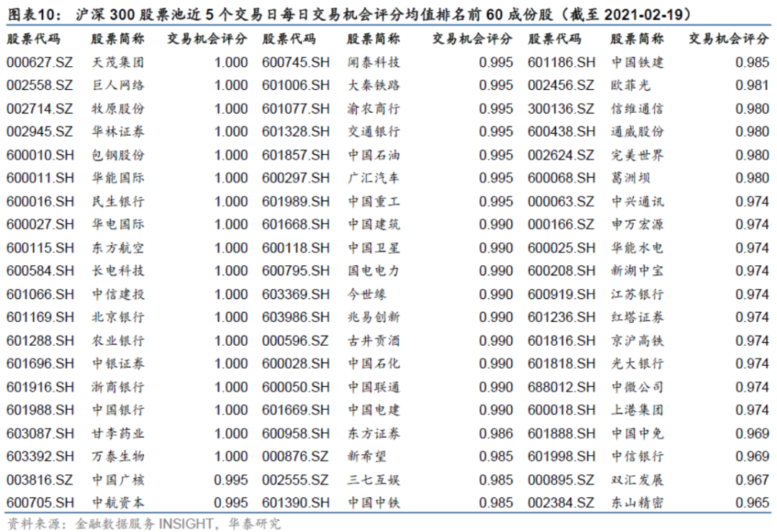Click stock code 601066.SH
Image resolution: width=777 pixels, height=532 pixels.
pyautogui.click(x=40, y=294)
